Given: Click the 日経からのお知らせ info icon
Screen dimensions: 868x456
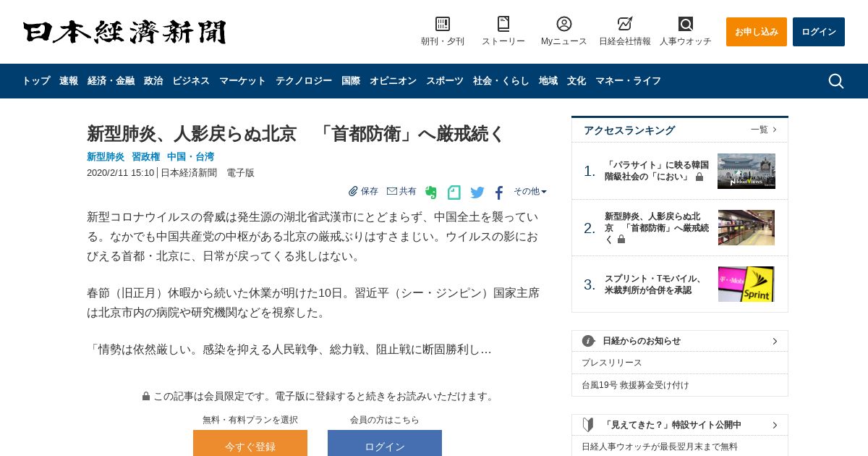Looking at the screenshot, I should 589,341.
